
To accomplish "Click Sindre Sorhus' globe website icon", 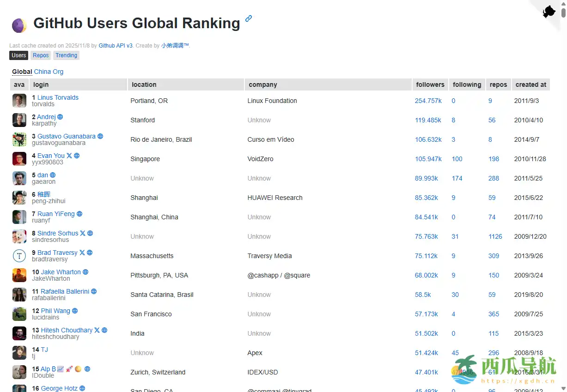I will tap(90, 233).
